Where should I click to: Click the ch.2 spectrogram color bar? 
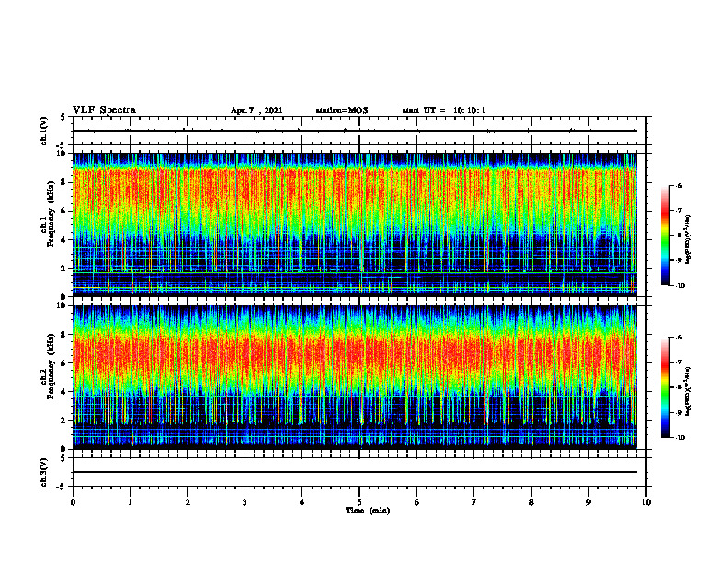click(x=665, y=387)
